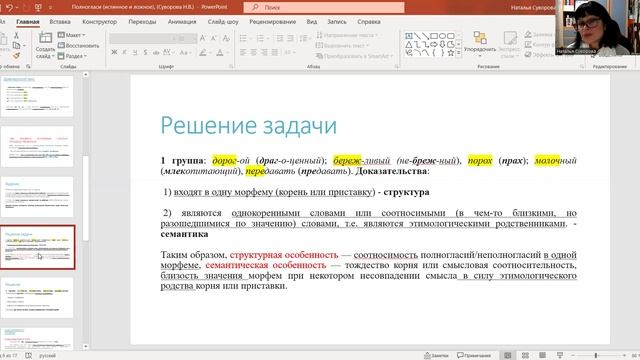Select the text box shape in gallery
Image resolution: width=640 pixels, height=360 pixels.
pos(409,36)
